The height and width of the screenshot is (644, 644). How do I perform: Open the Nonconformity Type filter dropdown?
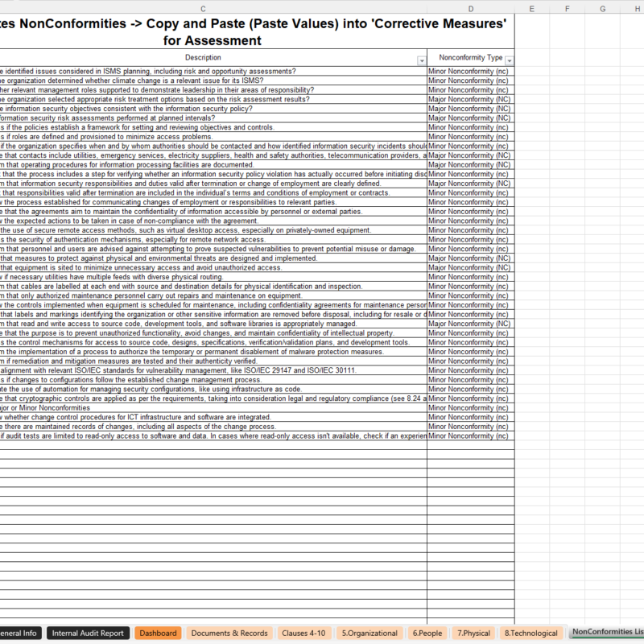point(509,61)
